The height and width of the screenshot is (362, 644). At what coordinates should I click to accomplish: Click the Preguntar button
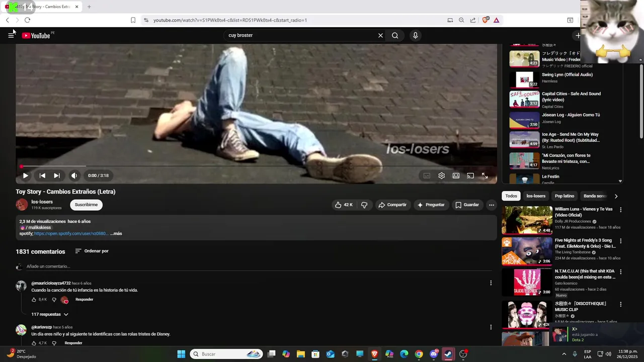tap(431, 205)
